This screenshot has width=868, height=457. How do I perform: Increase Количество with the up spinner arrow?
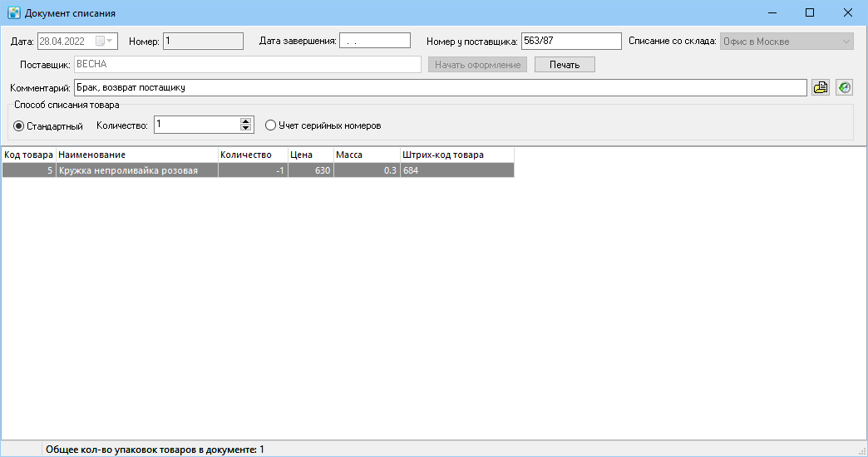[x=246, y=121]
